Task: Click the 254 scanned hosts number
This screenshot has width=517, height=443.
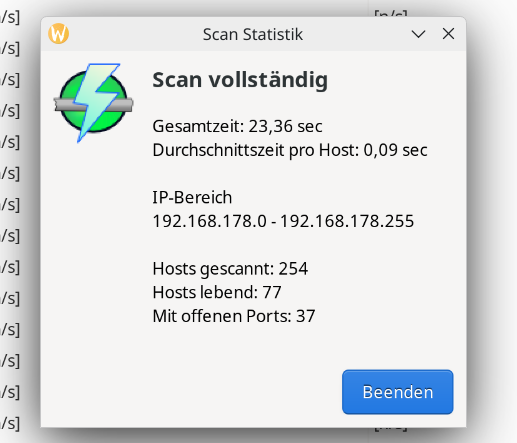Action: click(293, 269)
